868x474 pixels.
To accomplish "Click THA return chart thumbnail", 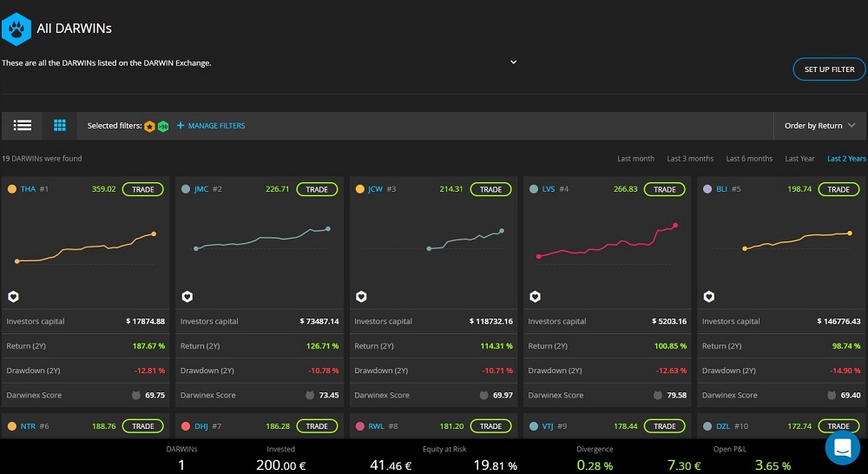I will point(85,248).
